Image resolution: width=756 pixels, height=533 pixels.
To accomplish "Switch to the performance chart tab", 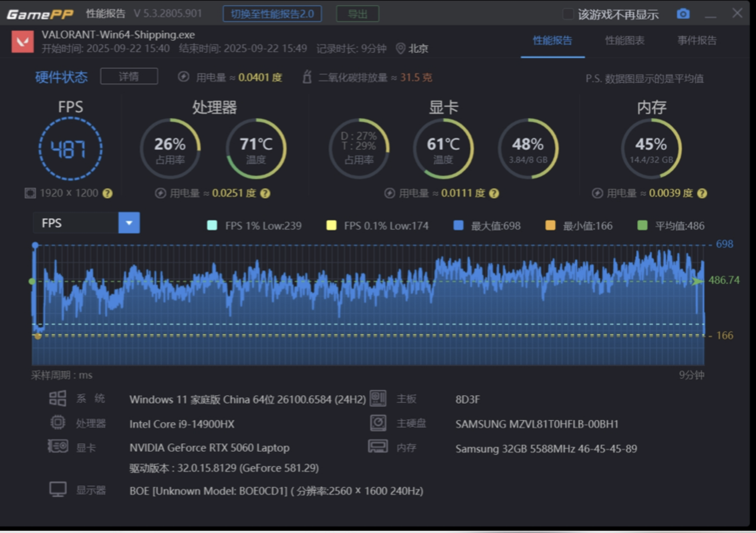I will [x=624, y=40].
